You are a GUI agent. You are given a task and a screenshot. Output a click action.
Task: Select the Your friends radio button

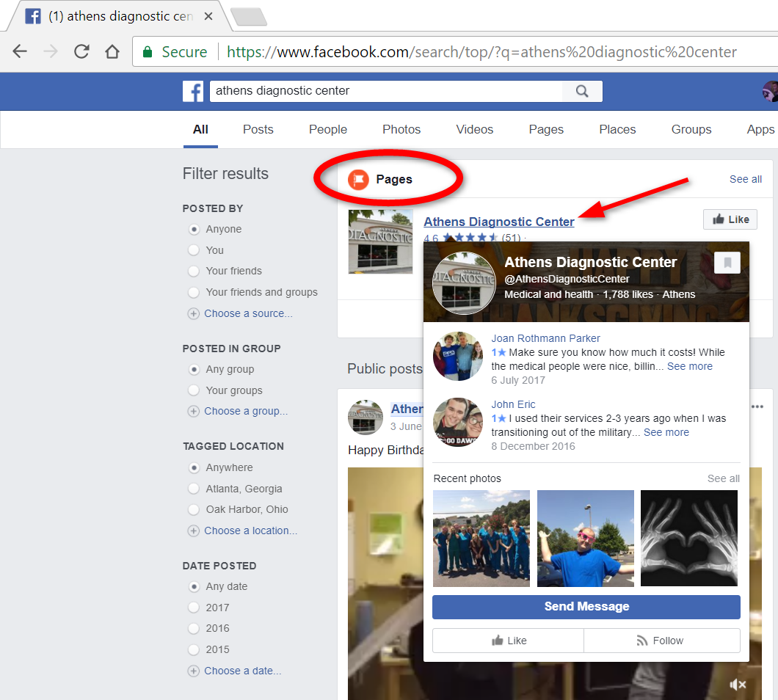(x=194, y=271)
